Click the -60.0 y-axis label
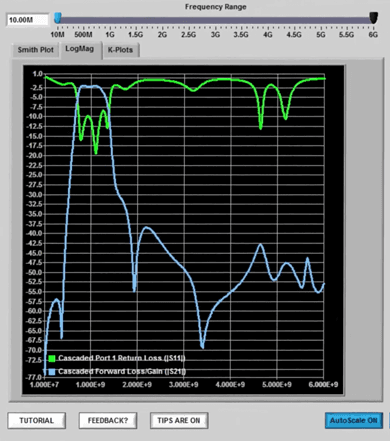Image resolution: width=390 pixels, height=441 pixels. (35, 311)
